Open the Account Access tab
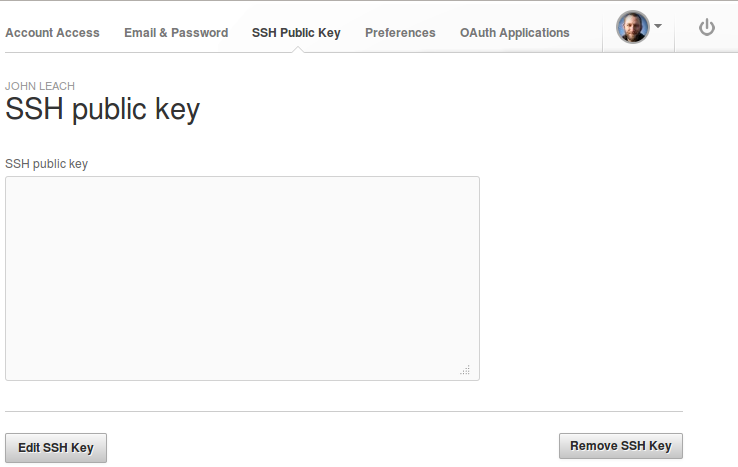This screenshot has width=738, height=467. (52, 32)
